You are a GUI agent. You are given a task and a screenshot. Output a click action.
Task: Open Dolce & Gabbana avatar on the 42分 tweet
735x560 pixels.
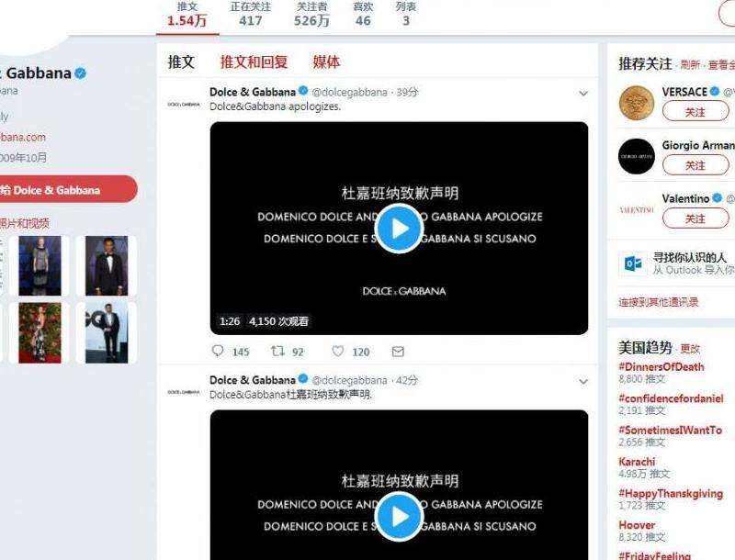pos(183,392)
